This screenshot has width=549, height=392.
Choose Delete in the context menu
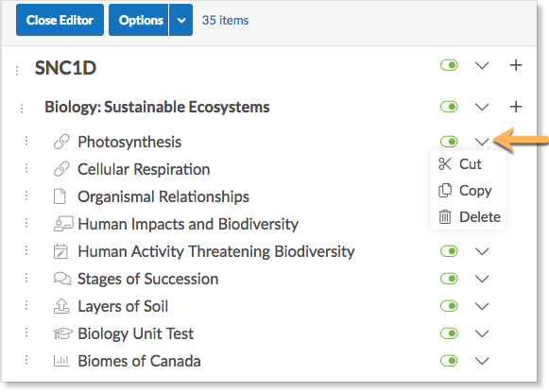click(x=470, y=217)
